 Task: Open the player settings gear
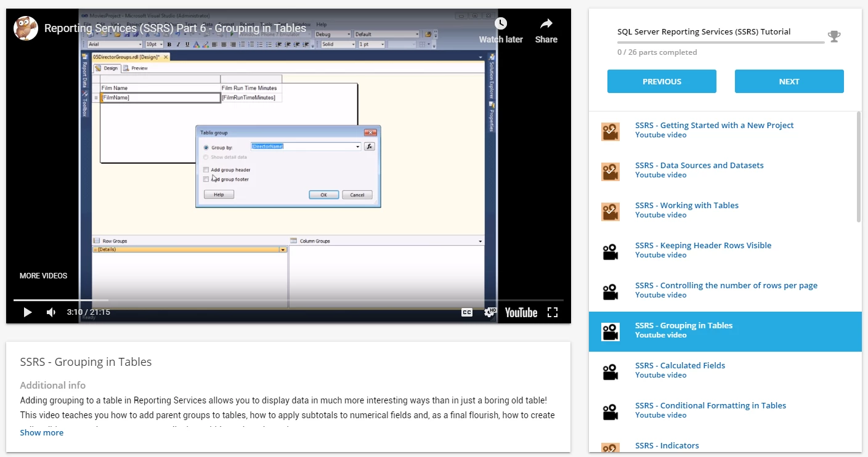pyautogui.click(x=490, y=312)
